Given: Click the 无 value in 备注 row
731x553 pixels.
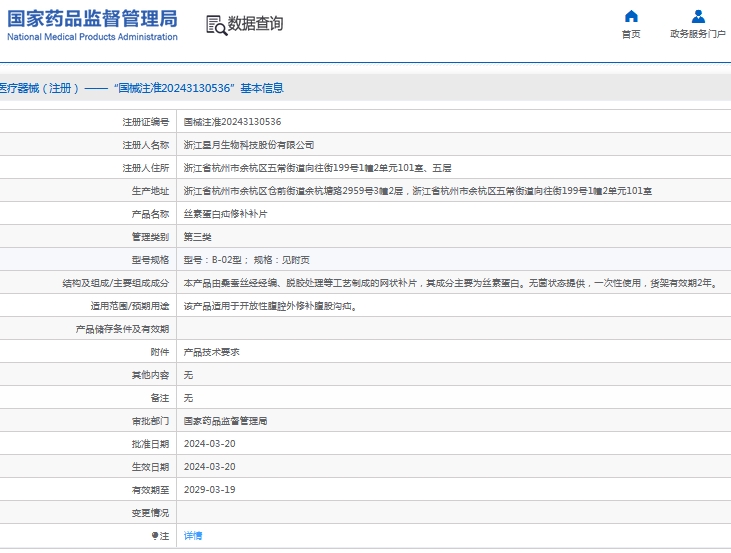Looking at the screenshot, I should tap(188, 398).
